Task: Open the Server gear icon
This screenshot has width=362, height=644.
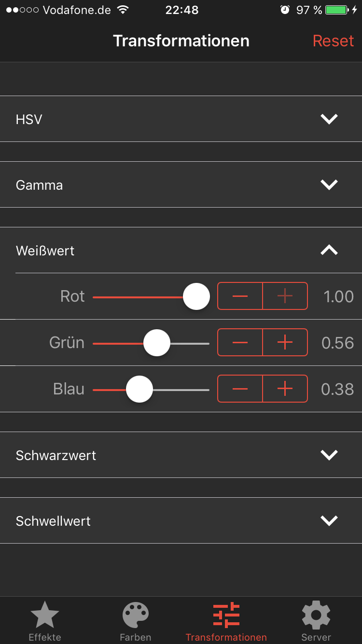Action: tap(316, 615)
